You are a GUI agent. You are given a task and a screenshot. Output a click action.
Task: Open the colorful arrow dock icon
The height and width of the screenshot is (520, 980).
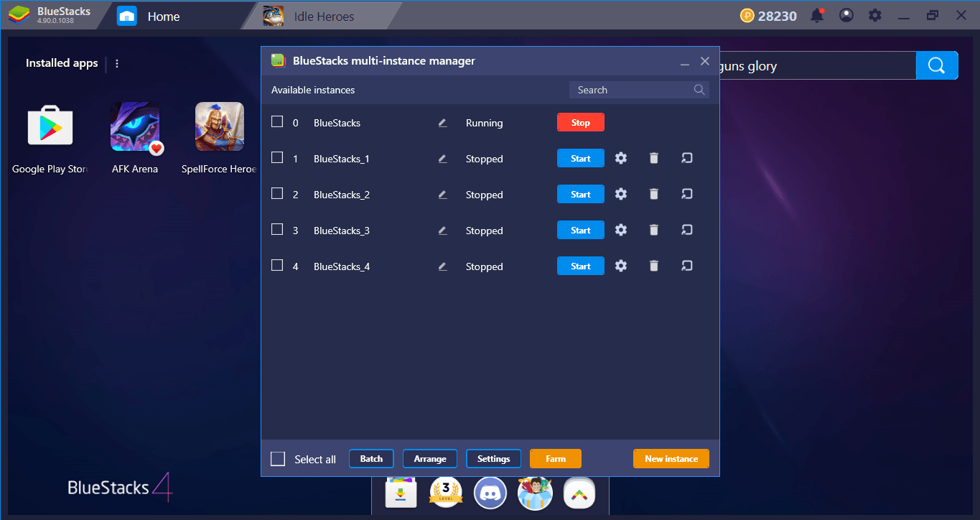click(579, 493)
